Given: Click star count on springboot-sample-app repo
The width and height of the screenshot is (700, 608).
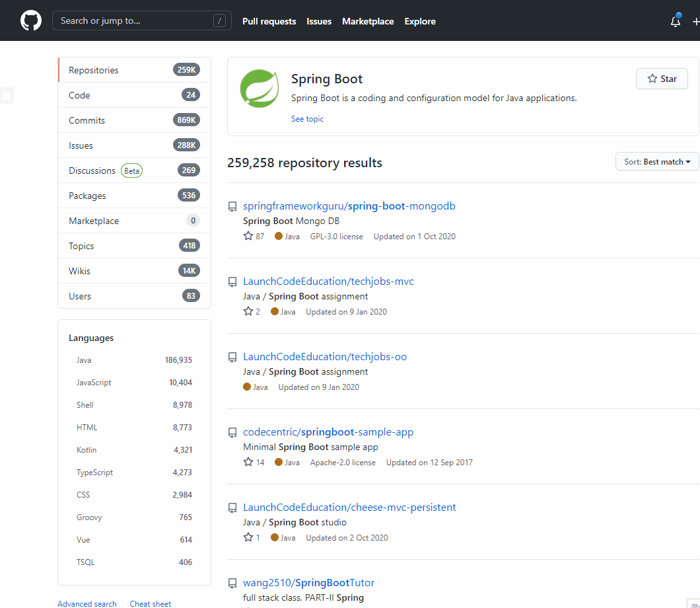Looking at the screenshot, I should (254, 462).
